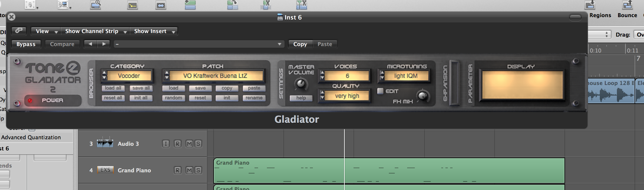The image size is (644, 190).
Task: Click the init all button
Action: [x=141, y=98]
